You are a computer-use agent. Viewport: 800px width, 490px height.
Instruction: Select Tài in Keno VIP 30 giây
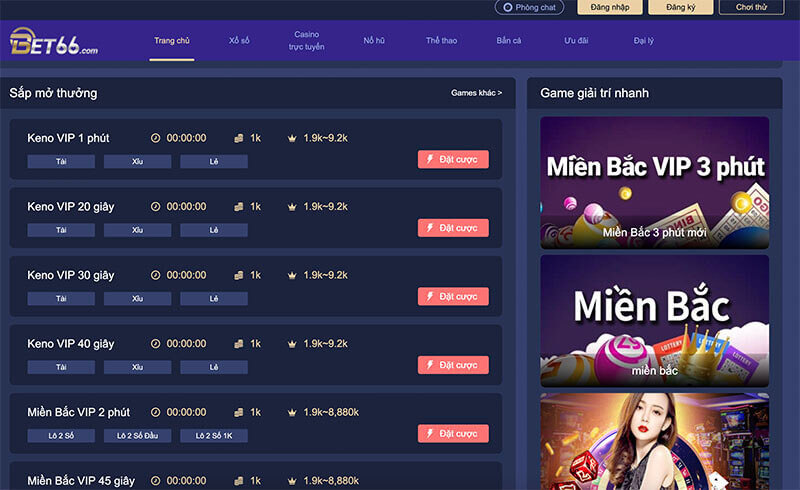pos(61,298)
